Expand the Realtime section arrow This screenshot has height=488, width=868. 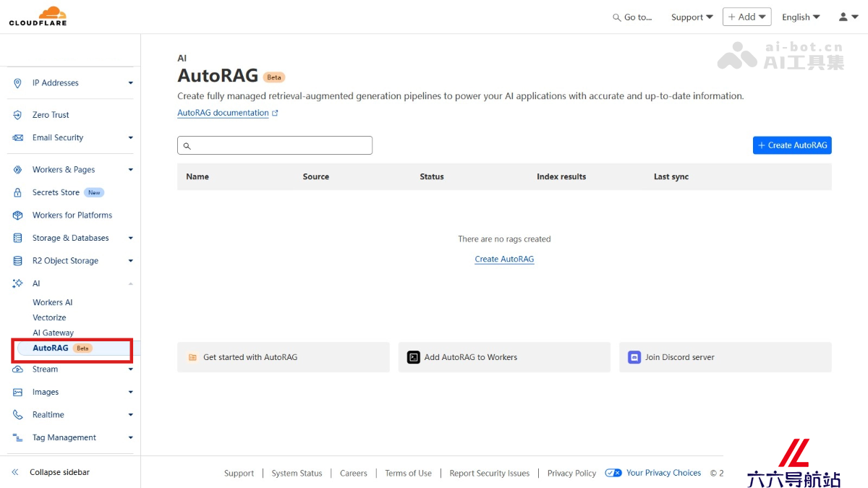pos(131,415)
